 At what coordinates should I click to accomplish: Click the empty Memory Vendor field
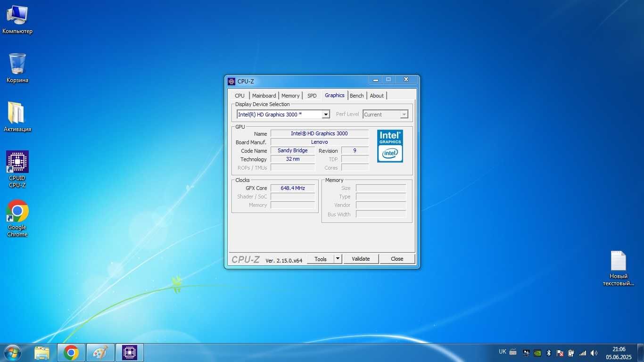[x=381, y=206]
